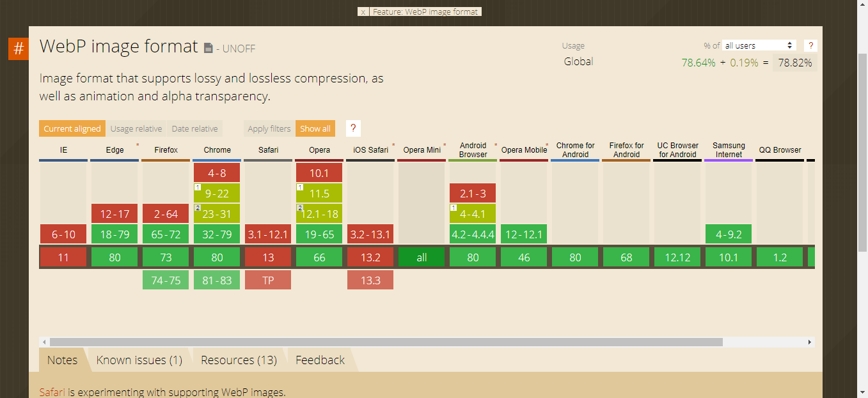Switch to Usage relative view
The width and height of the screenshot is (868, 398).
(136, 128)
